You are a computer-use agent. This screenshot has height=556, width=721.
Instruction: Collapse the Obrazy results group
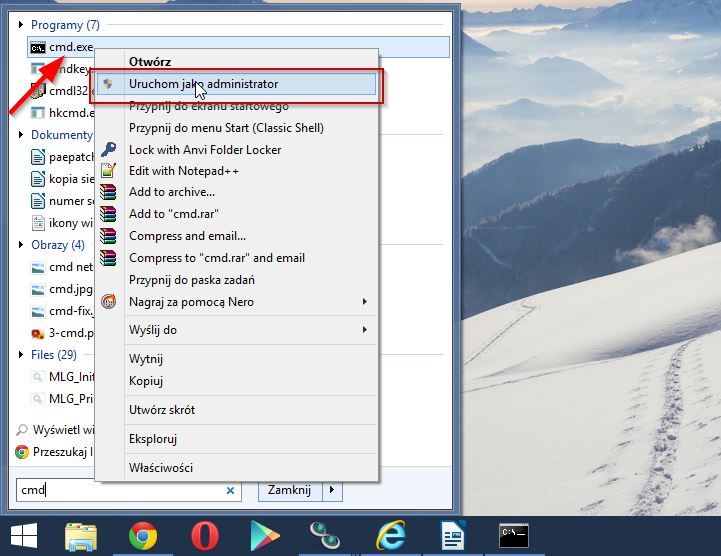[22, 245]
